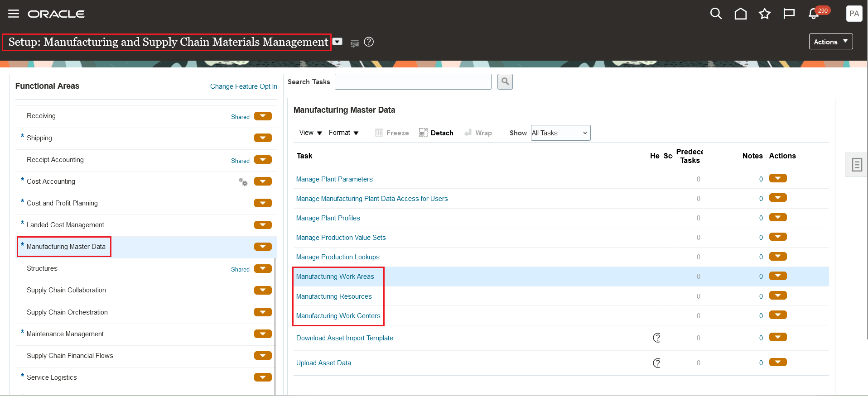The image size is (868, 396).
Task: Click the Task column header
Action: (304, 156)
